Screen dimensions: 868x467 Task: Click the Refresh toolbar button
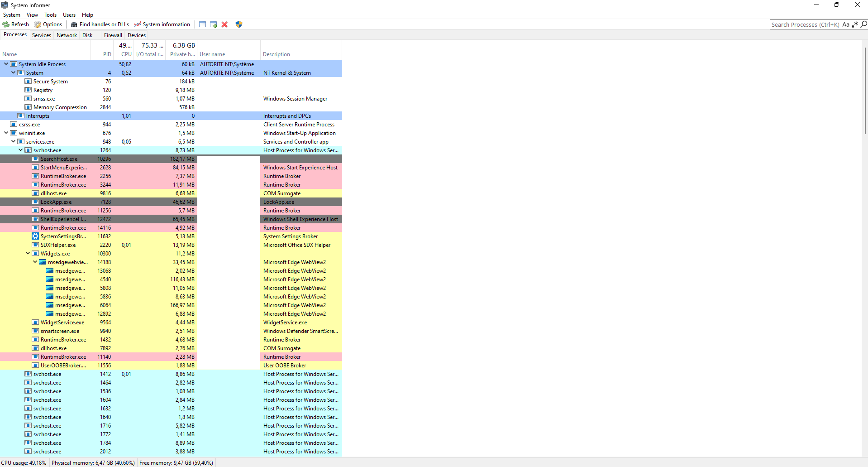(x=16, y=24)
